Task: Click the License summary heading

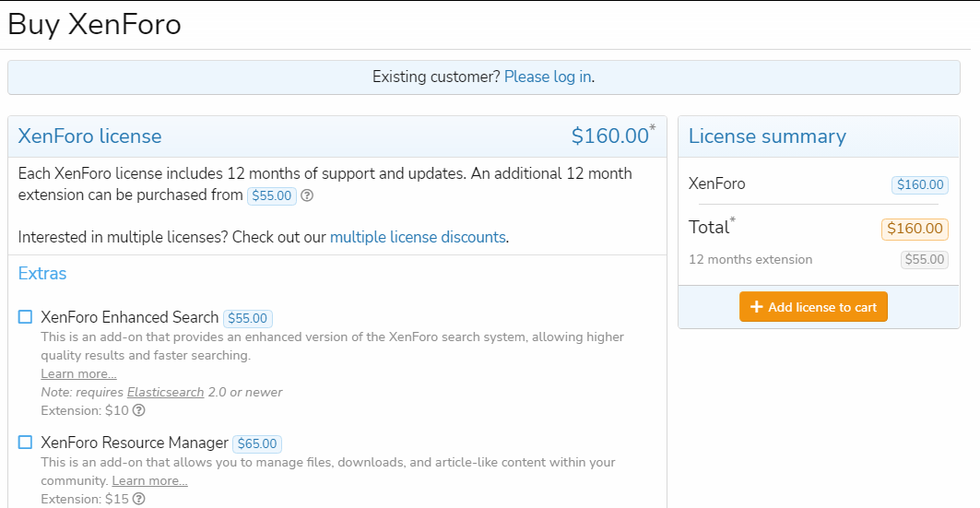Action: [767, 136]
